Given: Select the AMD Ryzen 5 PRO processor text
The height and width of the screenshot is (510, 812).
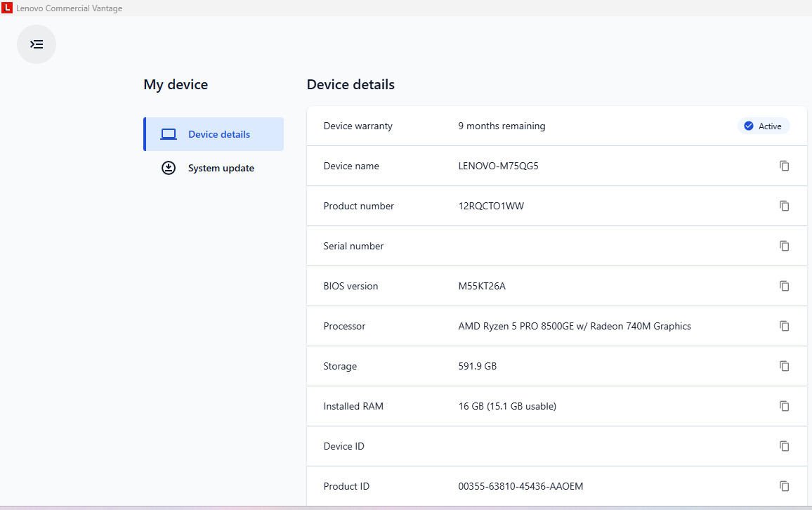Looking at the screenshot, I should pos(575,326).
